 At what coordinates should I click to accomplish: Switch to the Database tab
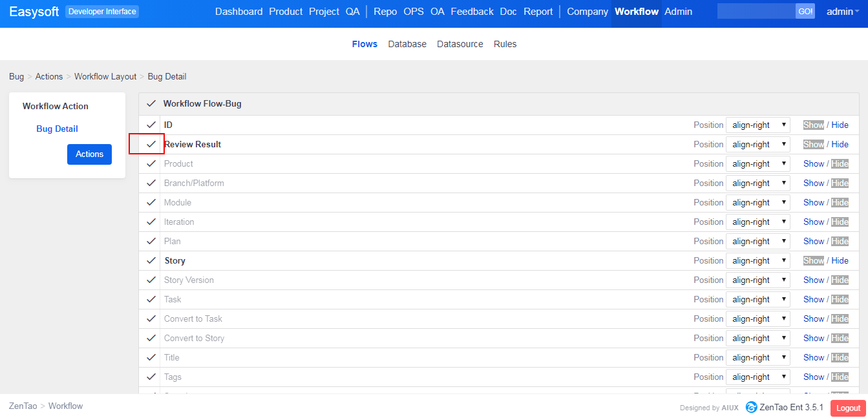[x=407, y=44]
